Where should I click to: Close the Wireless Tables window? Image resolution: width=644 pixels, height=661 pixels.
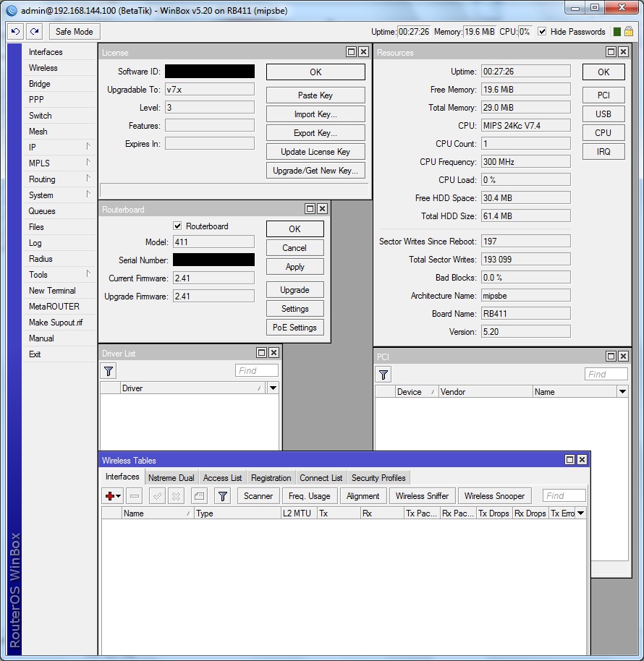click(x=582, y=459)
